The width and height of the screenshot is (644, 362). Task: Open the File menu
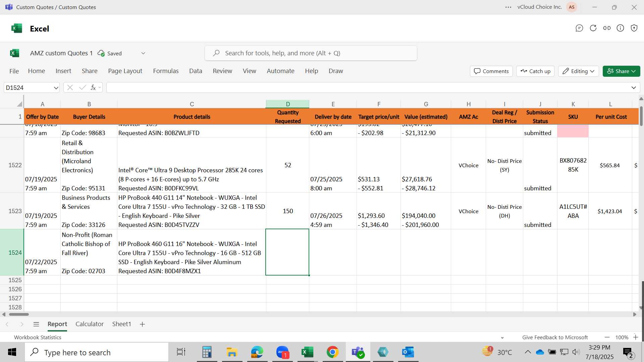pyautogui.click(x=14, y=71)
